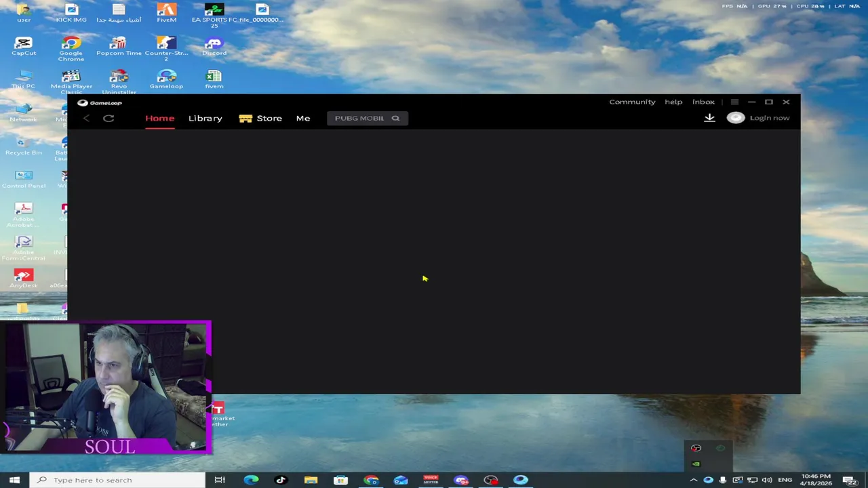Open the Home tab in GameLoop

pyautogui.click(x=159, y=118)
